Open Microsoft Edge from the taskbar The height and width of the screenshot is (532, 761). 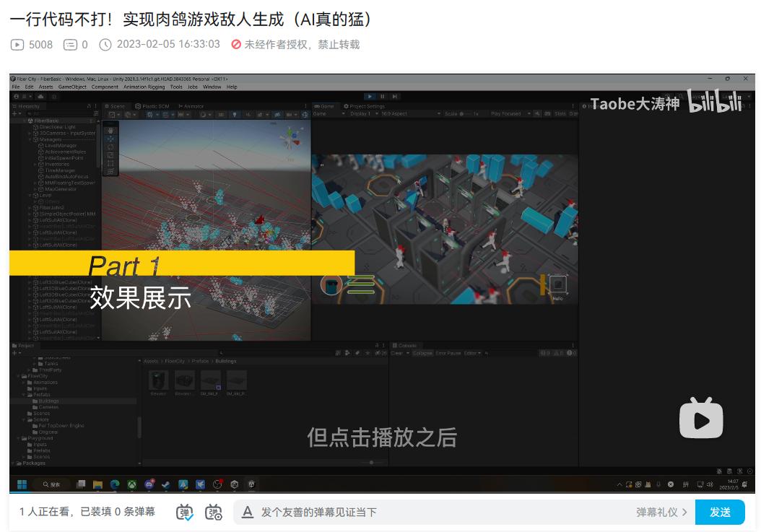point(115,484)
